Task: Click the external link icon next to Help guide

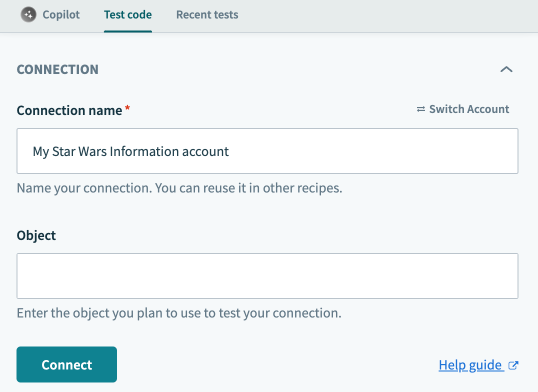Action: tap(513, 365)
